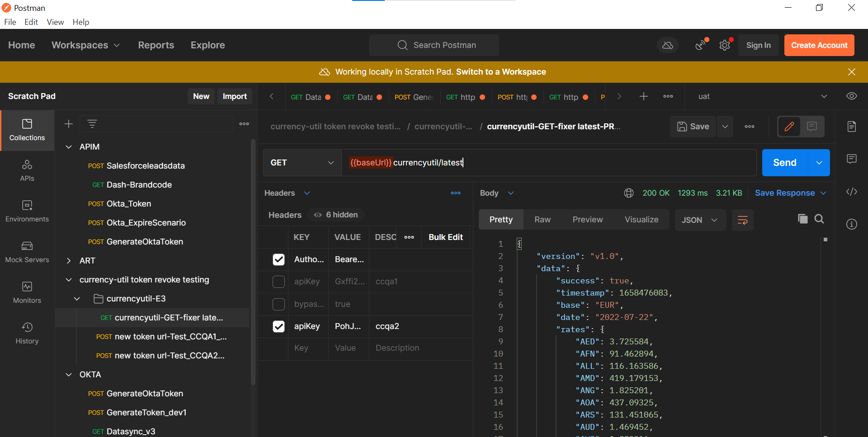Screen dimensions: 868x437
Task: Open the Collections sidebar panel
Action: [x=27, y=130]
